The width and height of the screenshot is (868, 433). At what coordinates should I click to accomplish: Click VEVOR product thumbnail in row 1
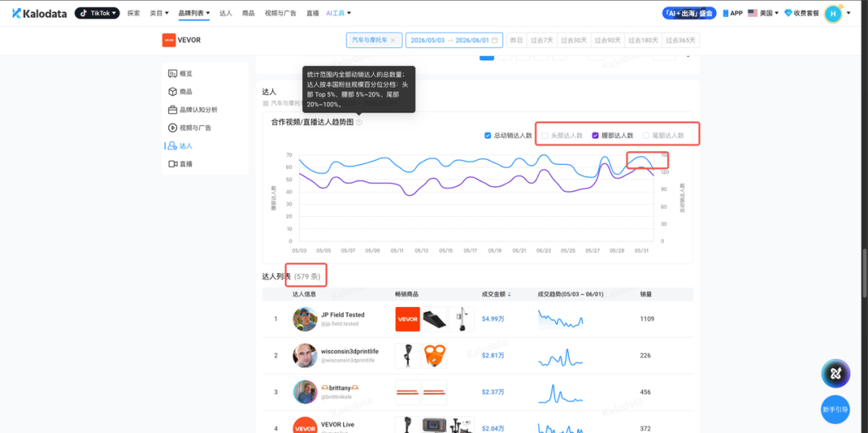[407, 319]
